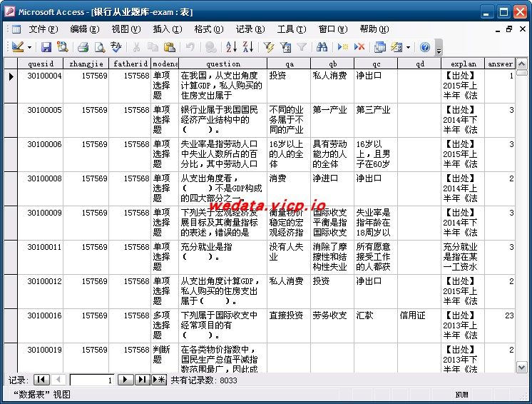Click the 劳务收支 cell
532x404 pixels.
[332, 325]
